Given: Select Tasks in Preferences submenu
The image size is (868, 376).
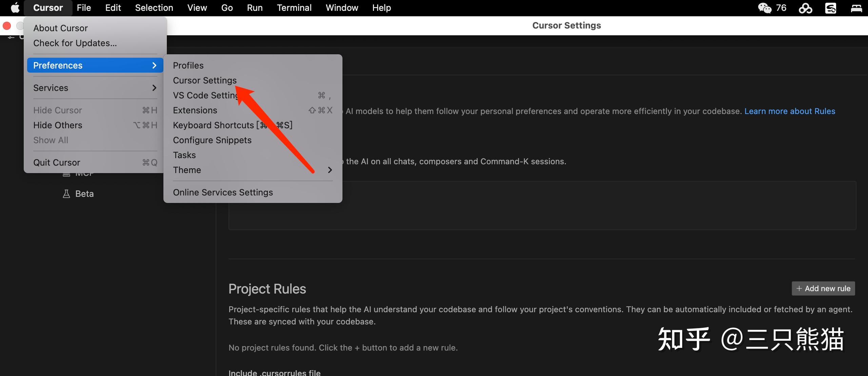Looking at the screenshot, I should click(253, 155).
